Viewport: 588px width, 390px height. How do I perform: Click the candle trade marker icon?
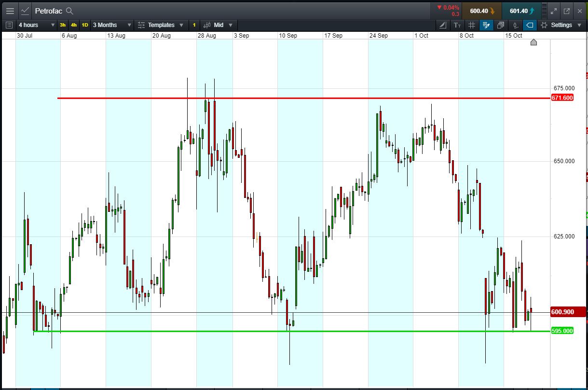515,25
